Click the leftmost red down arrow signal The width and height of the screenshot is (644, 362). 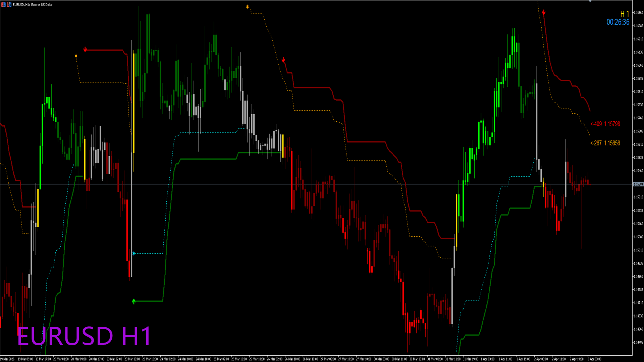point(85,50)
